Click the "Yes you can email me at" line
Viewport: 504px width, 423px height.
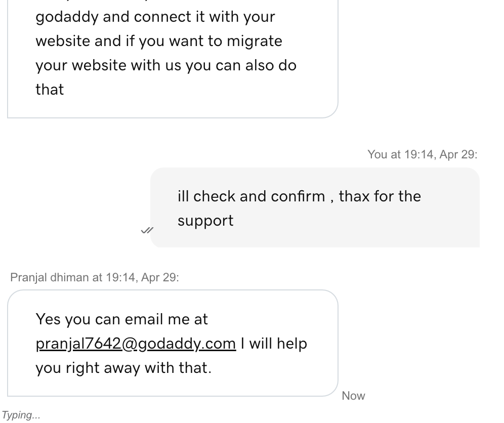(122, 319)
